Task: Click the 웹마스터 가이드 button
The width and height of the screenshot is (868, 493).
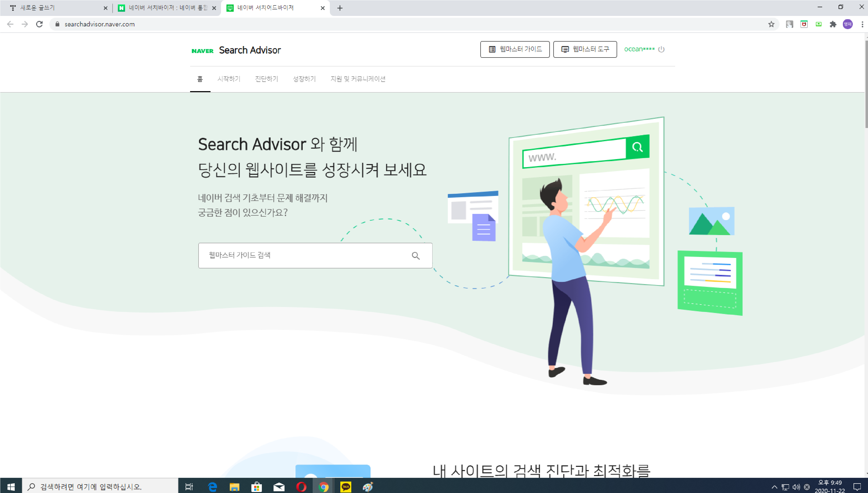Action: [515, 50]
